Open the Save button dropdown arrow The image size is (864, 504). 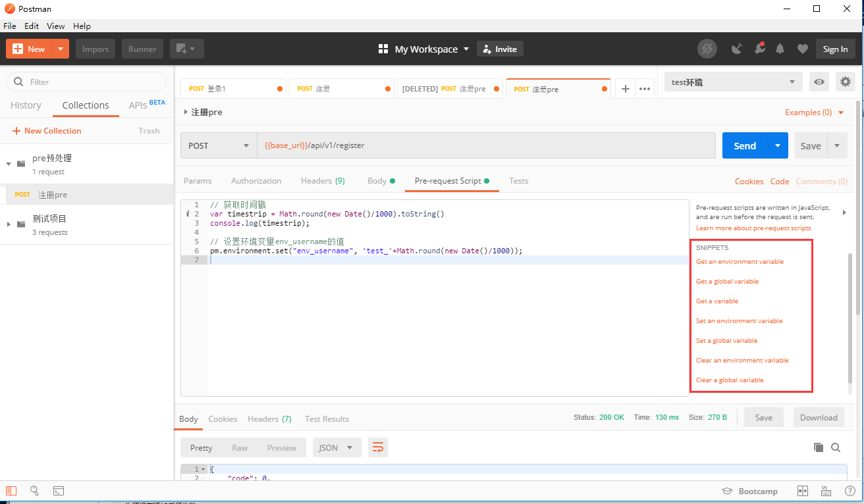point(837,145)
